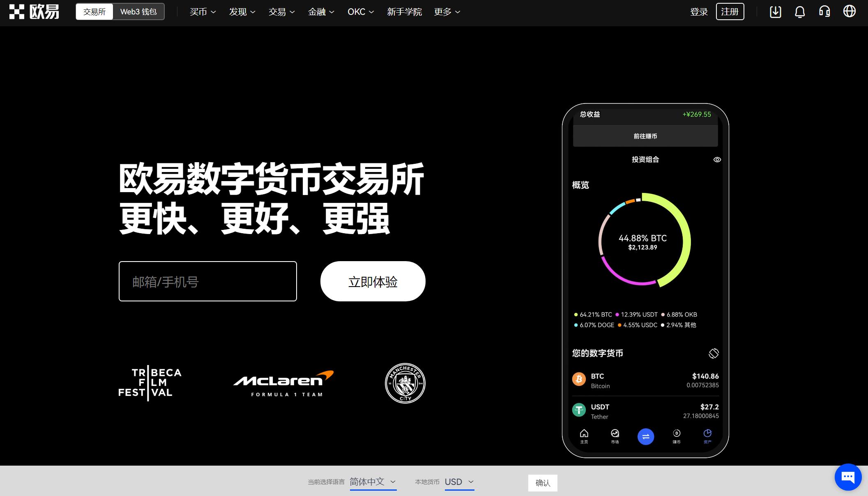Toggle 简体中文 language selector
Screen dimensions: 868x496
pos(372,482)
